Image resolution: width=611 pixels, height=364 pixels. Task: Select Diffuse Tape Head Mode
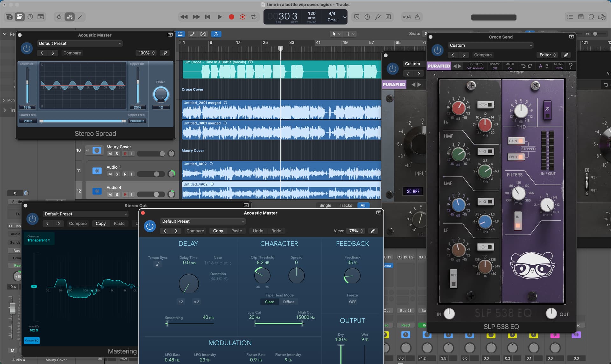click(289, 302)
